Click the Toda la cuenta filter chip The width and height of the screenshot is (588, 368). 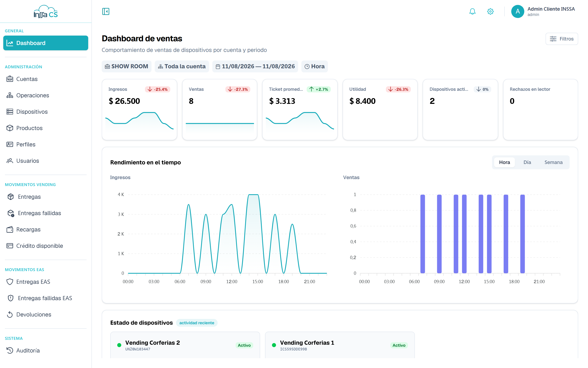tap(182, 66)
